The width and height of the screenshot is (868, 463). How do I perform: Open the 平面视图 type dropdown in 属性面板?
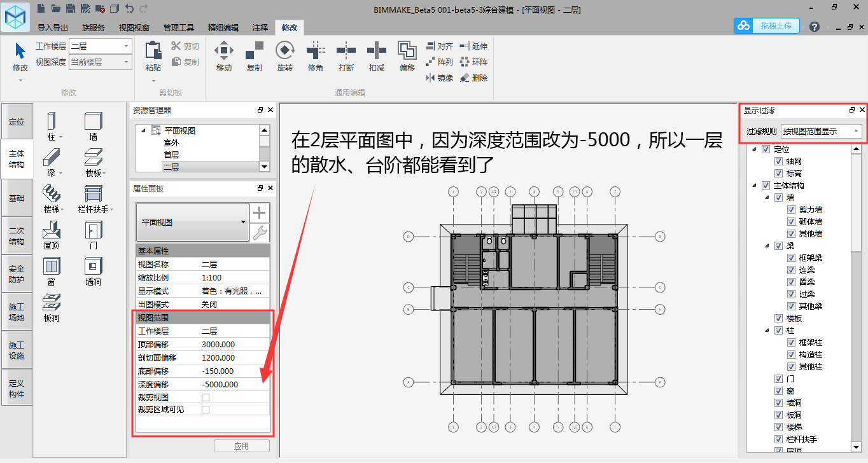coord(193,222)
